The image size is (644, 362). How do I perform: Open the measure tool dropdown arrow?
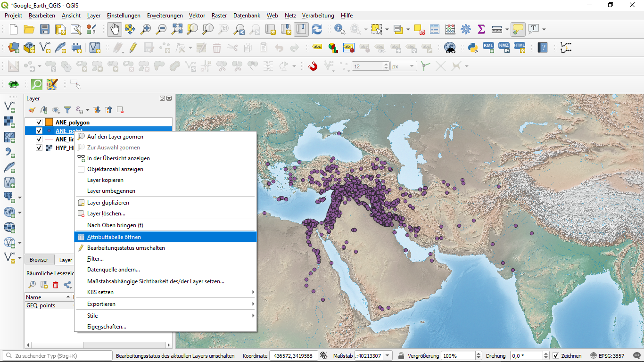click(507, 29)
